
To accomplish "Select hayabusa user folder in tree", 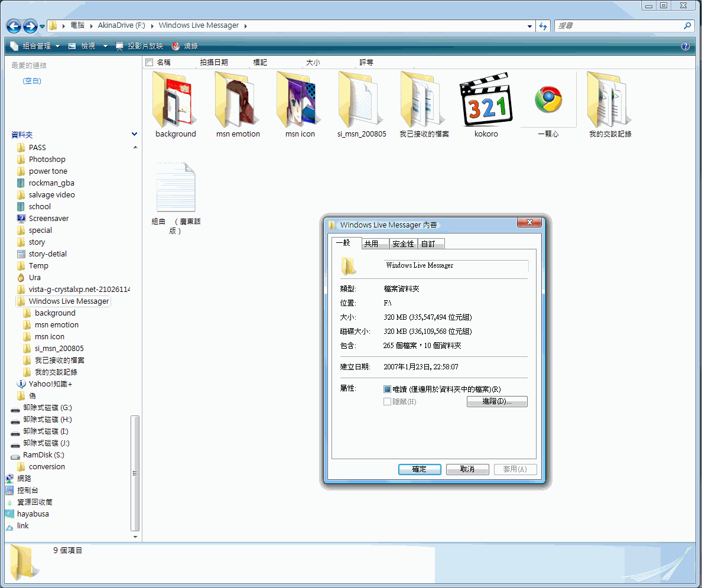I will click(32, 514).
